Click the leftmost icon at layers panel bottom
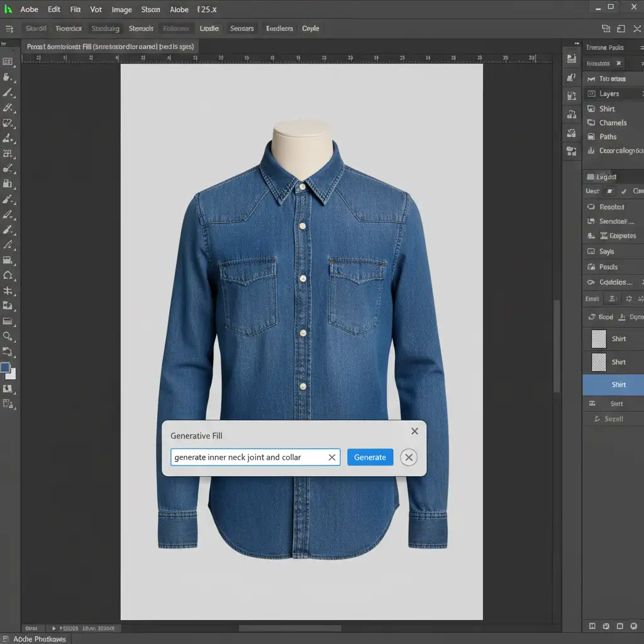This screenshot has height=644, width=644. click(592, 626)
